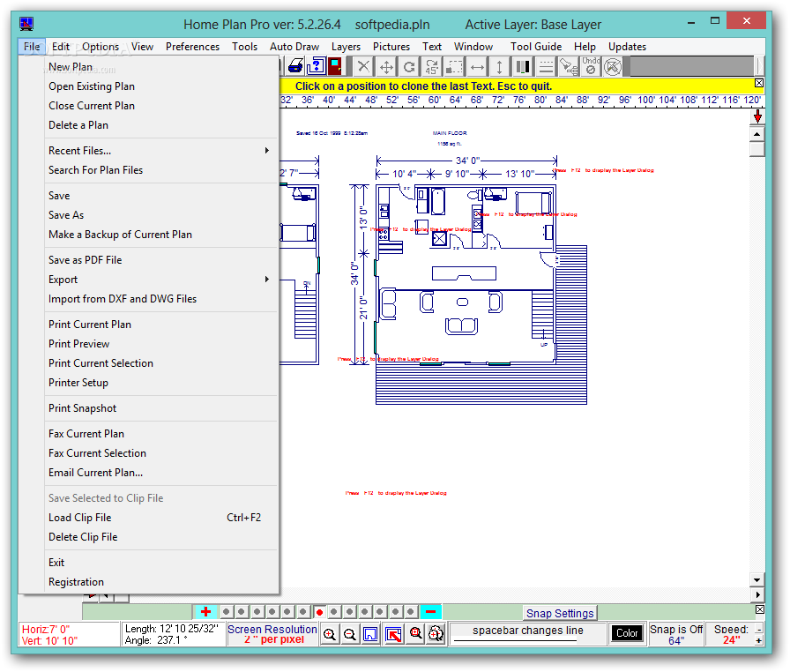Screen dimensions: 790x672
Task: Click the crossed-out circle arrow icon
Action: click(x=613, y=66)
